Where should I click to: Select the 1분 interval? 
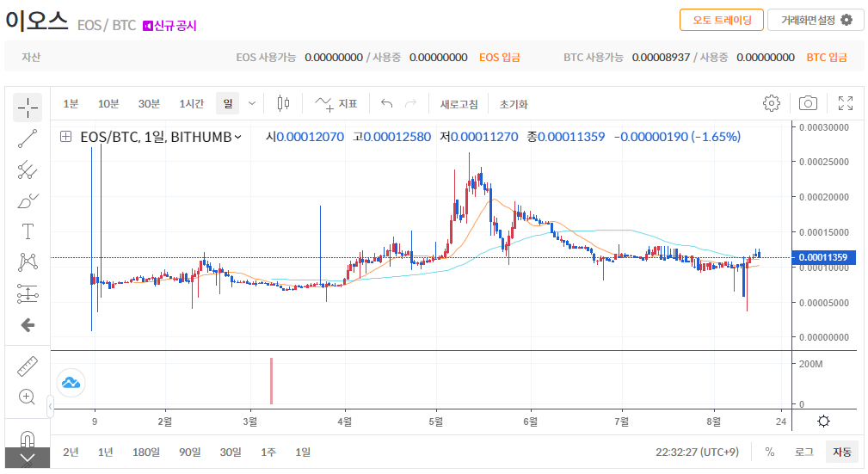(x=71, y=103)
